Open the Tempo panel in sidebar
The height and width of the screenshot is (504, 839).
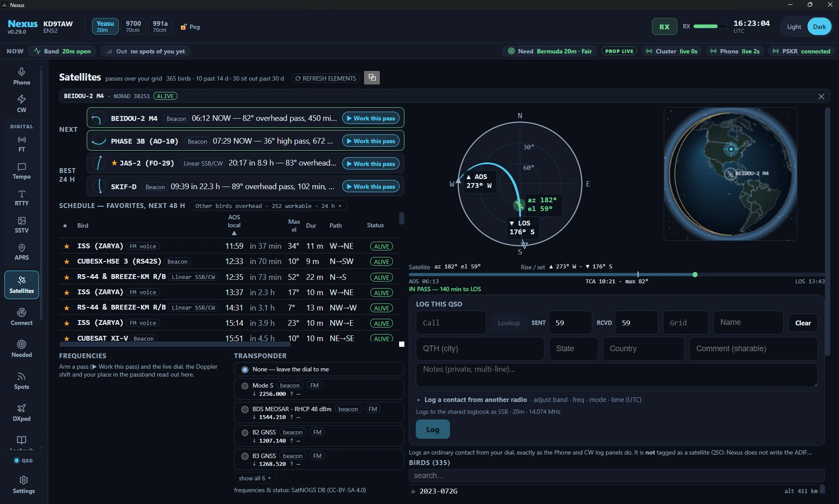tap(21, 171)
